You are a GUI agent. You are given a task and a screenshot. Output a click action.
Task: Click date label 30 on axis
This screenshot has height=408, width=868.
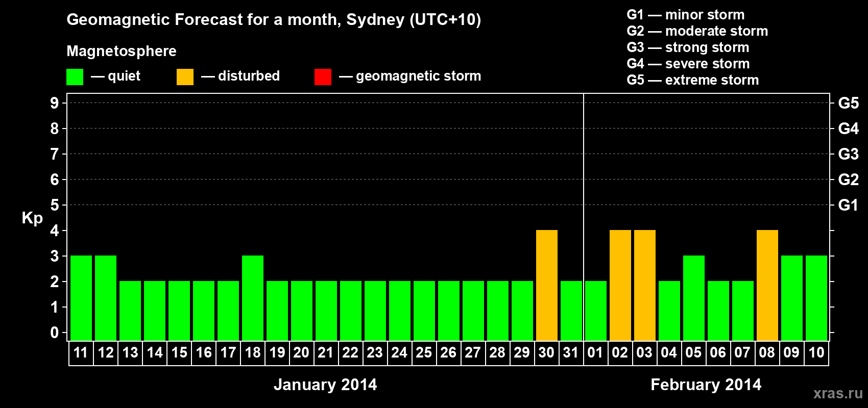pyautogui.click(x=546, y=352)
